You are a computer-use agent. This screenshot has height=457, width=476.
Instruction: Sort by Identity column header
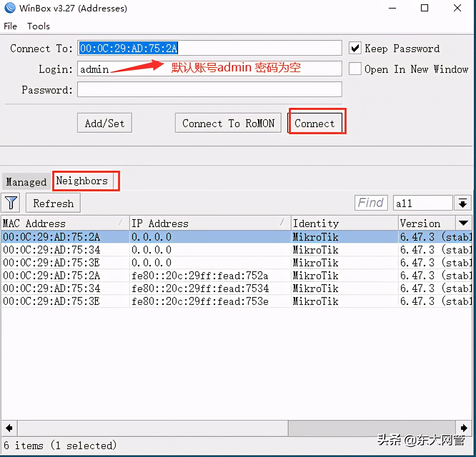(x=344, y=223)
